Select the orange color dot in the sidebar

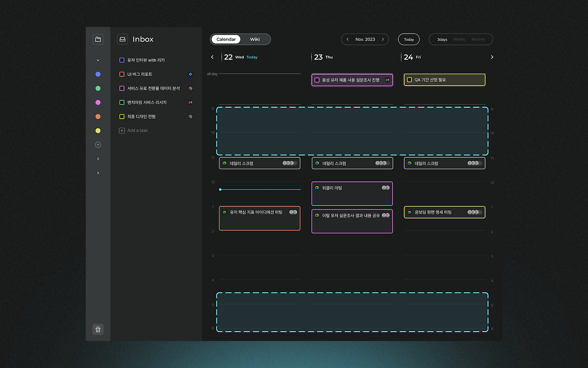(x=98, y=117)
